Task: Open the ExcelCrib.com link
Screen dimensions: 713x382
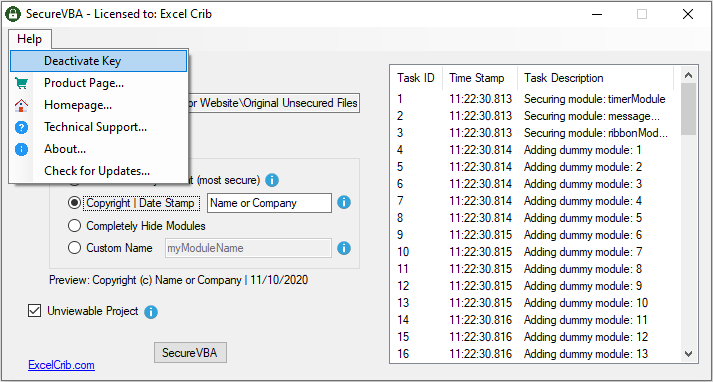Action: tap(61, 365)
